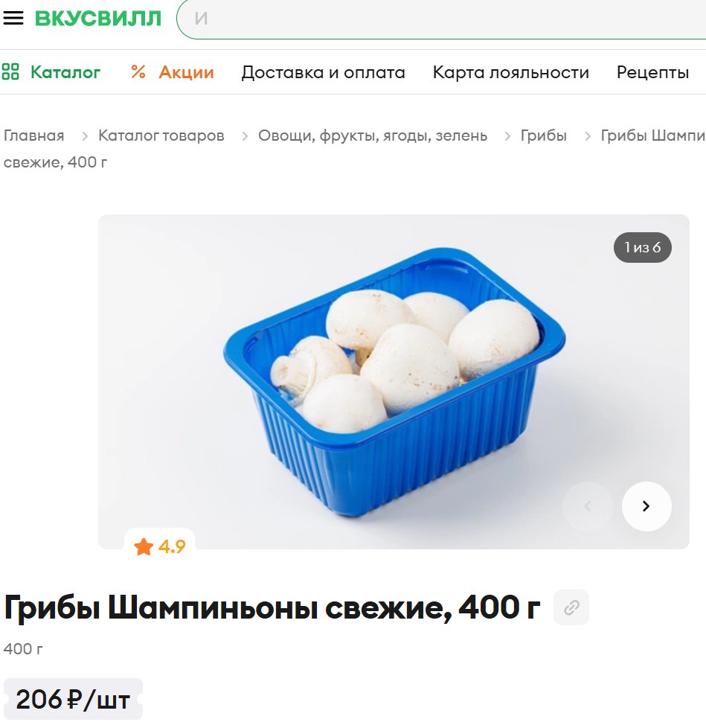Copy product link via chain icon
Image resolution: width=706 pixels, height=728 pixels.
571,607
